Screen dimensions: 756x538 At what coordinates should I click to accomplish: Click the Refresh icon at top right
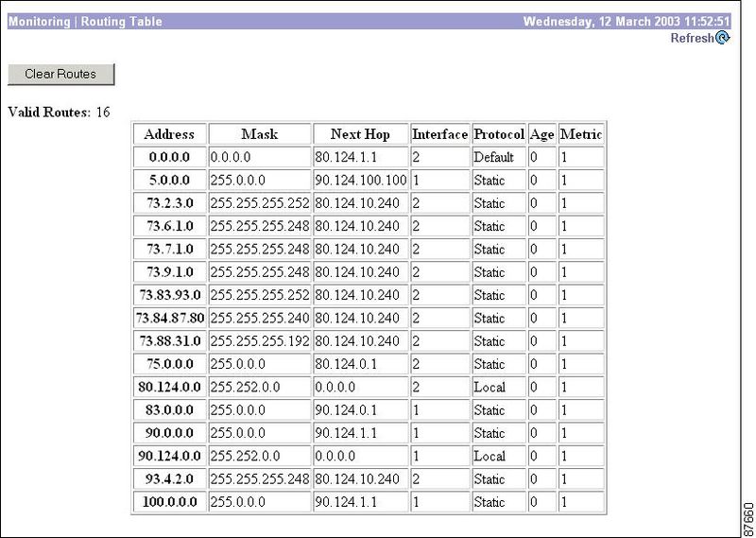click(723, 39)
